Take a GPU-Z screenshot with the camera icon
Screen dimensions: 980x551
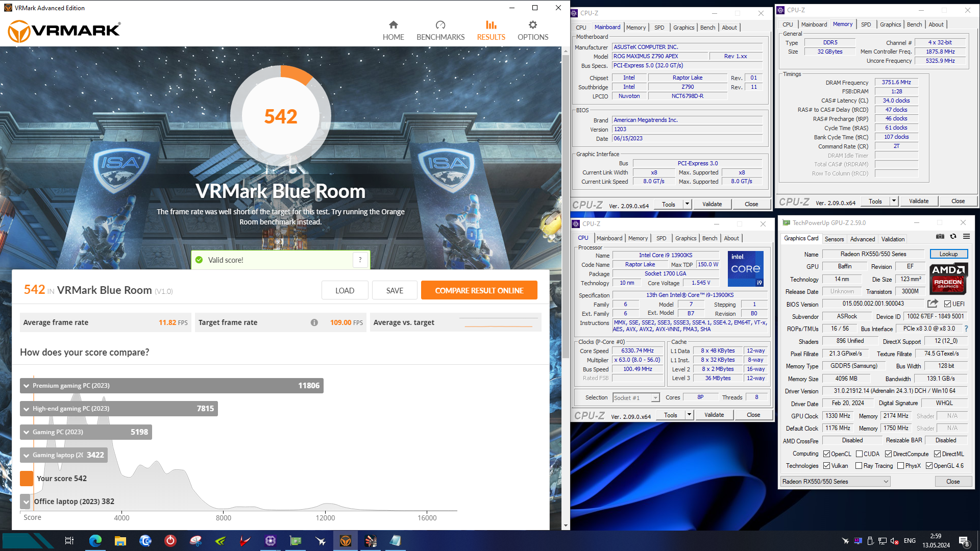click(x=940, y=237)
